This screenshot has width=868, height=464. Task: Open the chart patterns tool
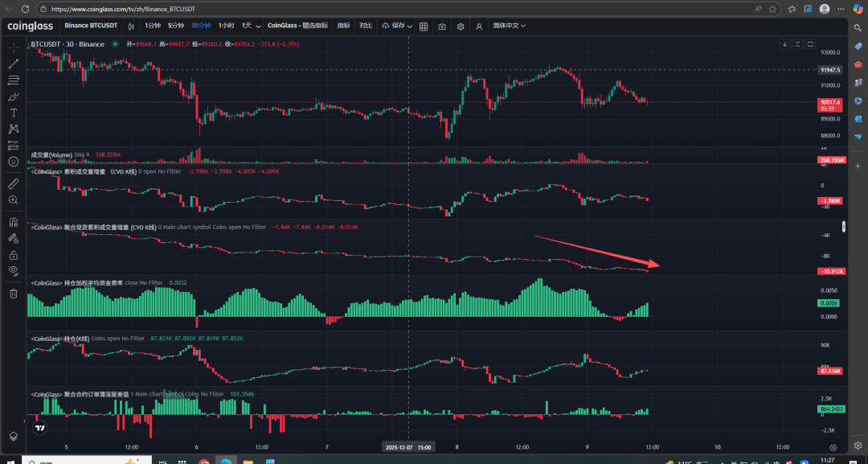[14, 129]
